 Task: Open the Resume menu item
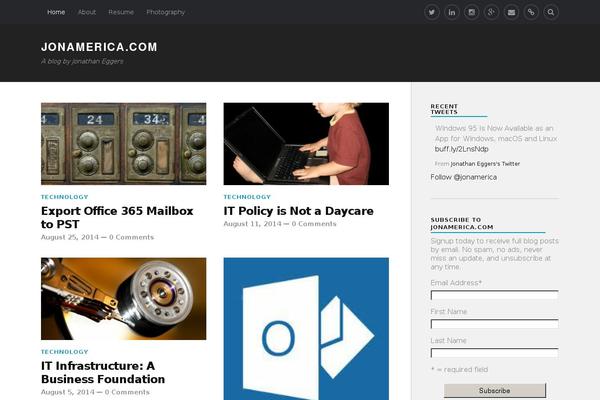(121, 12)
